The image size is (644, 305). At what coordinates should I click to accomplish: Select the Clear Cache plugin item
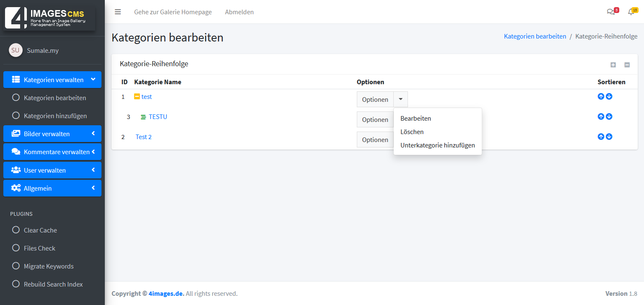(40, 230)
